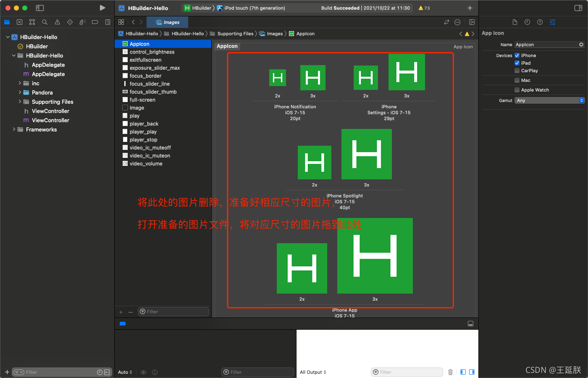Open the quick help inspector

[x=540, y=22]
